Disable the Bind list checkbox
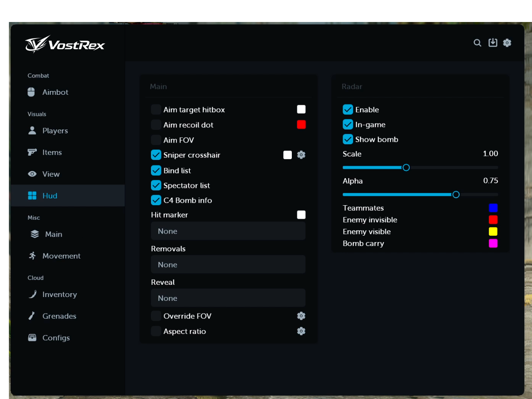Viewport: 532px width, 399px height. (x=156, y=170)
